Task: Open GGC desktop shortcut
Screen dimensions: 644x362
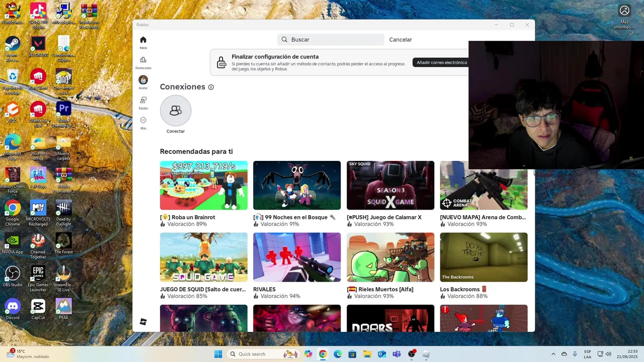Action: click(13, 112)
